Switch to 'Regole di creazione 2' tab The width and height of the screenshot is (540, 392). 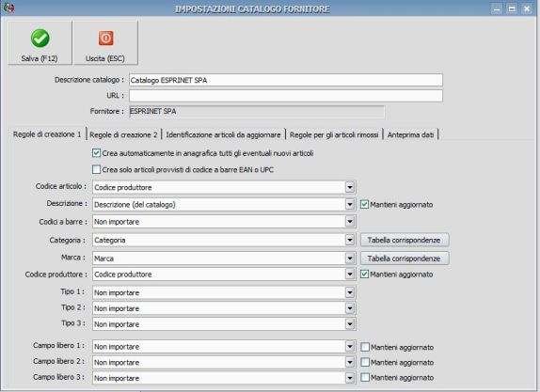coord(123,135)
